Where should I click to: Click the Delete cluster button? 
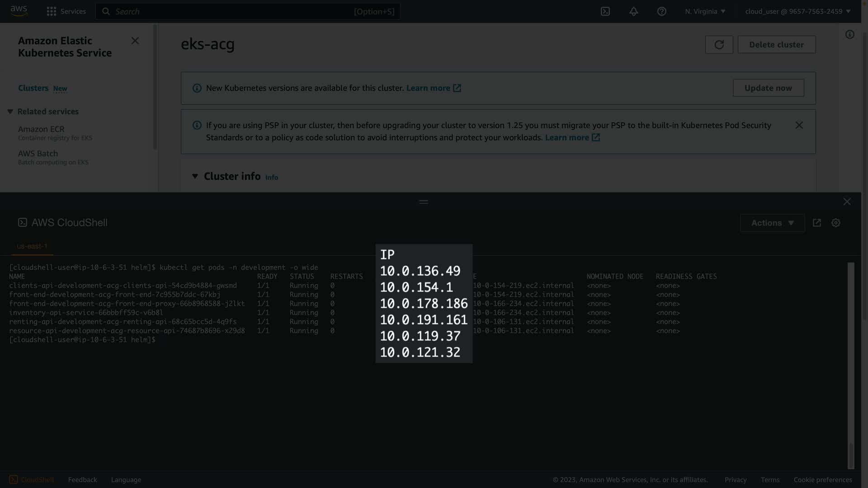point(776,44)
